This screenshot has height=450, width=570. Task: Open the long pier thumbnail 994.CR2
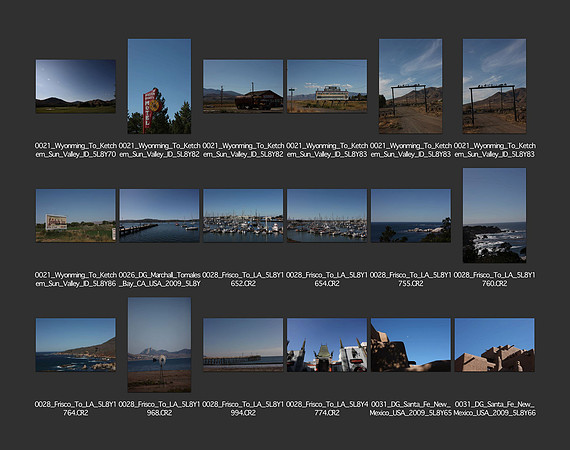point(243,345)
